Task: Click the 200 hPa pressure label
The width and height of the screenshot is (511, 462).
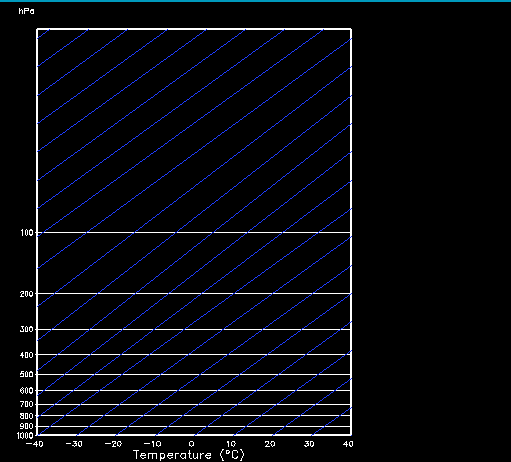Action: (27, 294)
